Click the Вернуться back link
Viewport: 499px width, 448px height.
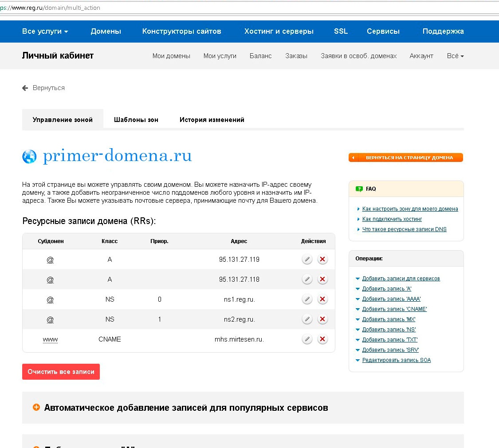(x=49, y=88)
